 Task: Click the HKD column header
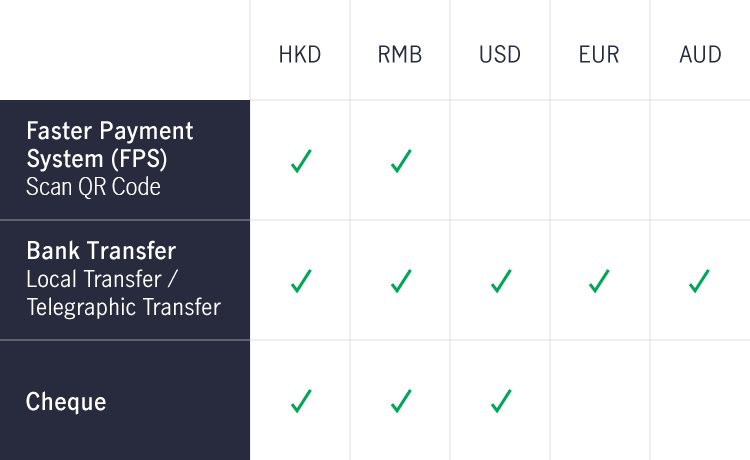coord(300,55)
